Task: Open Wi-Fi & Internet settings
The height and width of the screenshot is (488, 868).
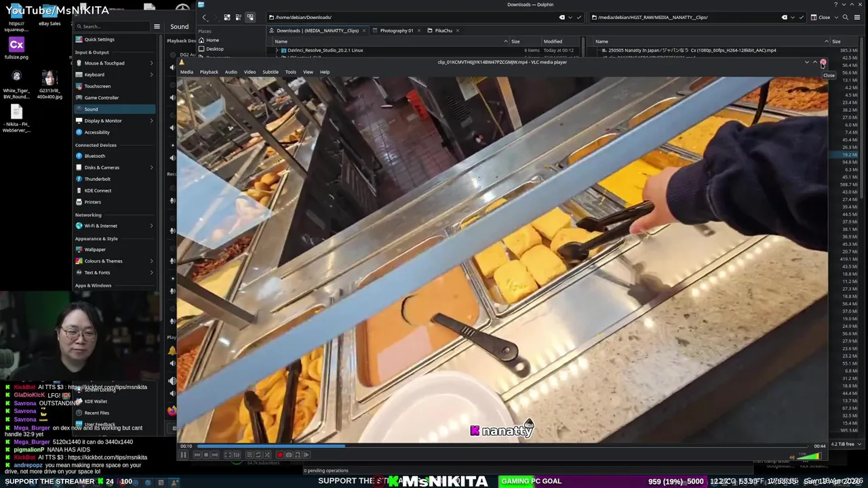Action: 114,226
